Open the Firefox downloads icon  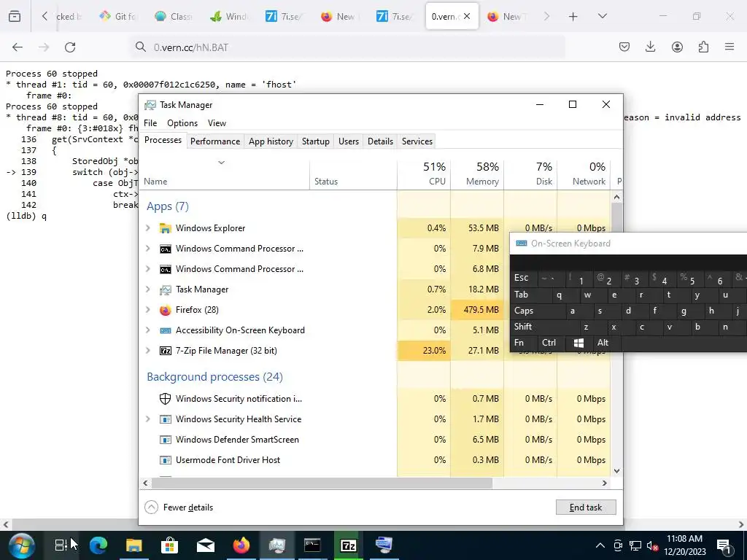pyautogui.click(x=650, y=47)
